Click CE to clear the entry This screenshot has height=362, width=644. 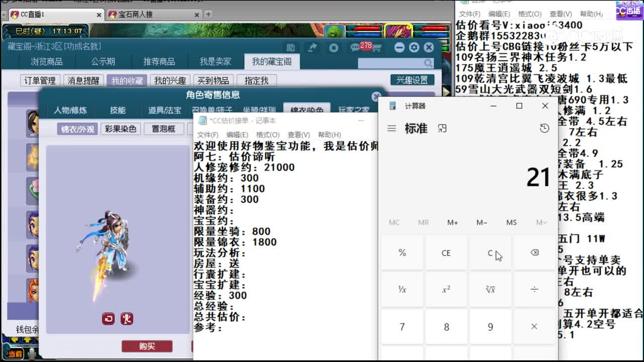(446, 253)
